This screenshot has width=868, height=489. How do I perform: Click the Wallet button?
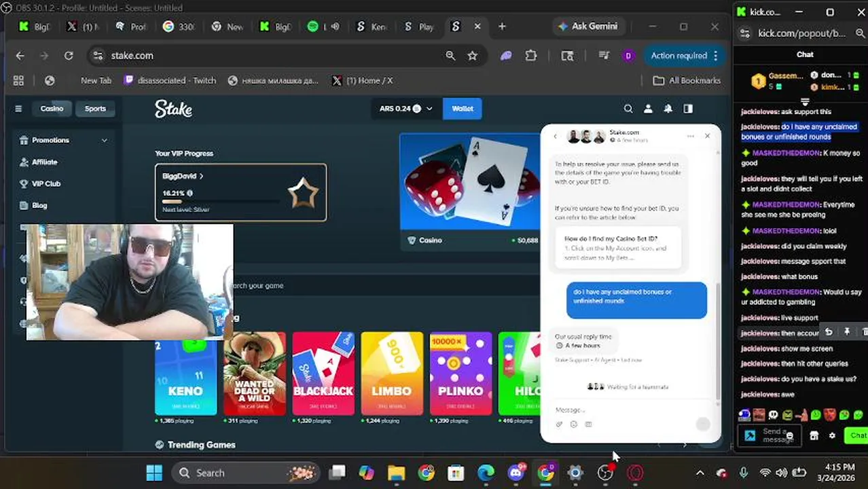tap(463, 109)
